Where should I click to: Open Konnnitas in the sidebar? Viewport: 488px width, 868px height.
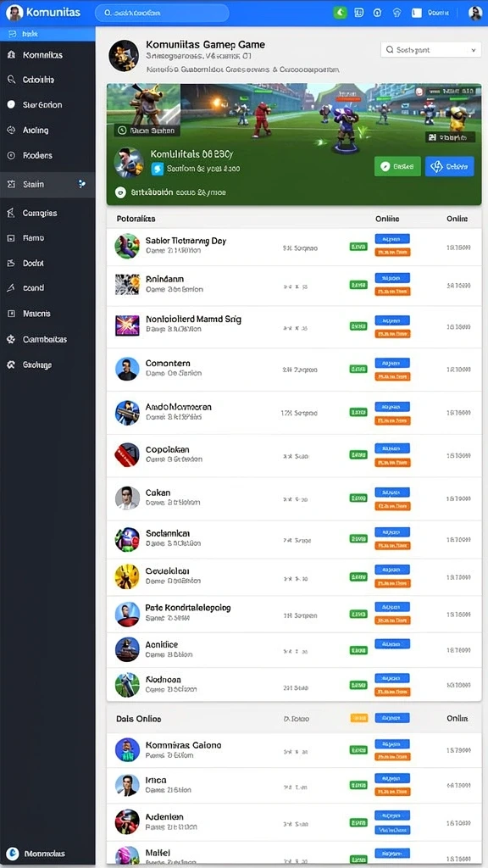(42, 55)
